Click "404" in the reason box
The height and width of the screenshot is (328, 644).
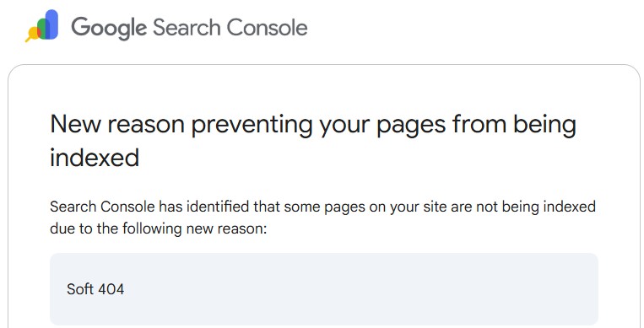point(111,289)
